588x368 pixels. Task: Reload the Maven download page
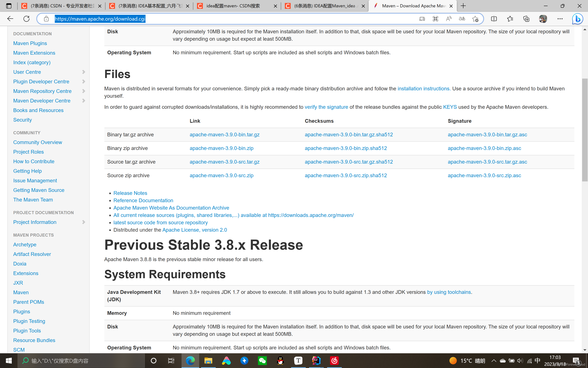click(x=26, y=19)
